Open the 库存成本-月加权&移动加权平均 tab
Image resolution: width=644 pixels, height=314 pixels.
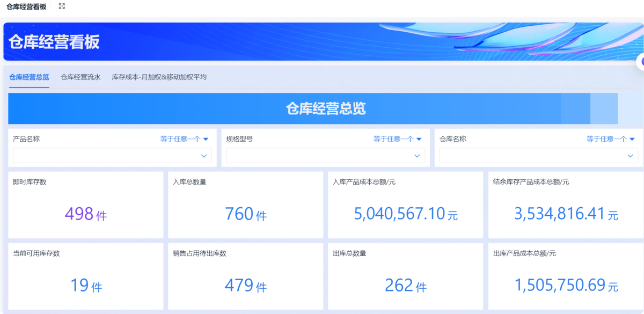pyautogui.click(x=160, y=77)
